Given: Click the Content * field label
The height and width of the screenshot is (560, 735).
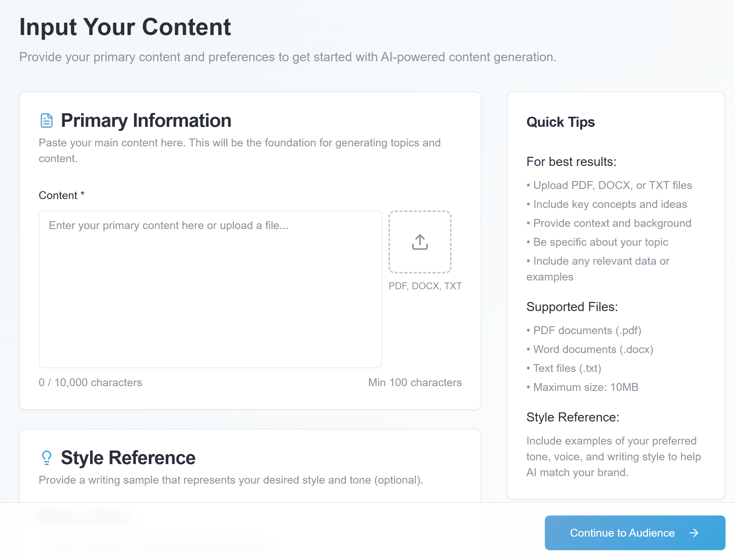Looking at the screenshot, I should coord(61,195).
